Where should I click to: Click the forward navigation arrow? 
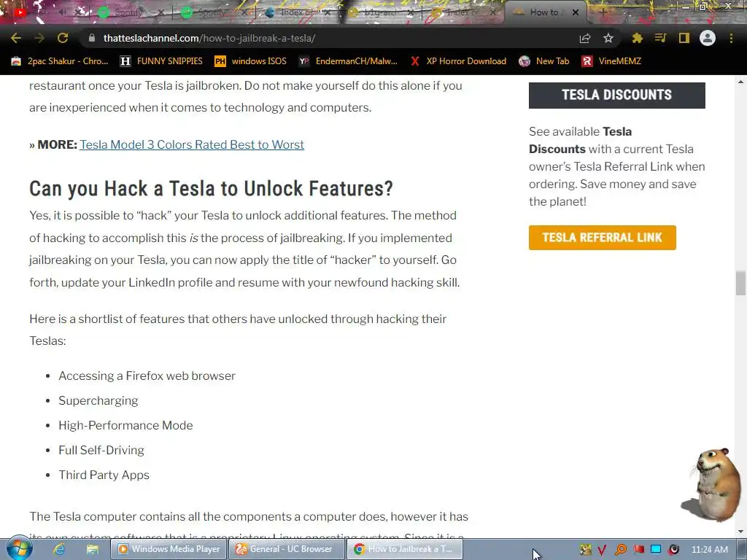39,38
